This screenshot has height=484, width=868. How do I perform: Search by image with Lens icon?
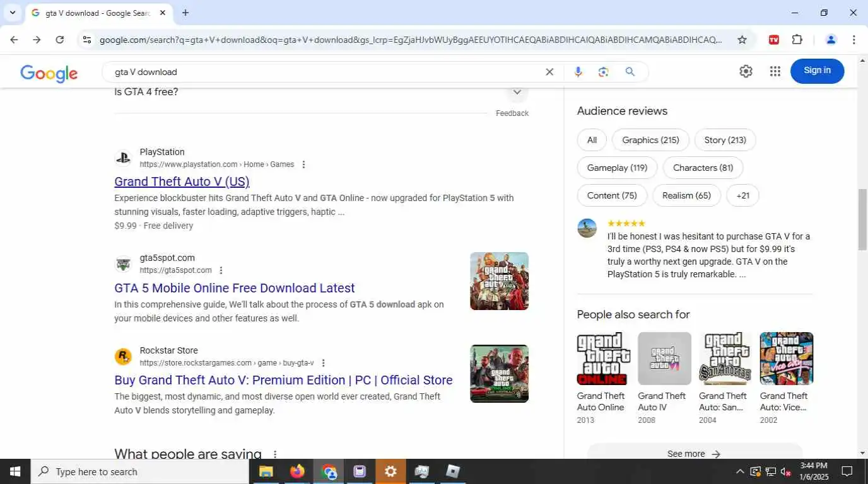604,72
